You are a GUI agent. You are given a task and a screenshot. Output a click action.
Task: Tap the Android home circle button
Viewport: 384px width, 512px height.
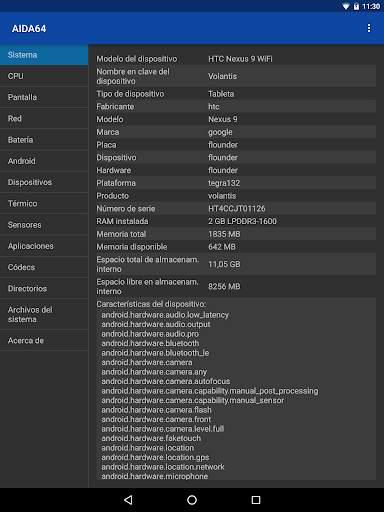pyautogui.click(x=192, y=500)
